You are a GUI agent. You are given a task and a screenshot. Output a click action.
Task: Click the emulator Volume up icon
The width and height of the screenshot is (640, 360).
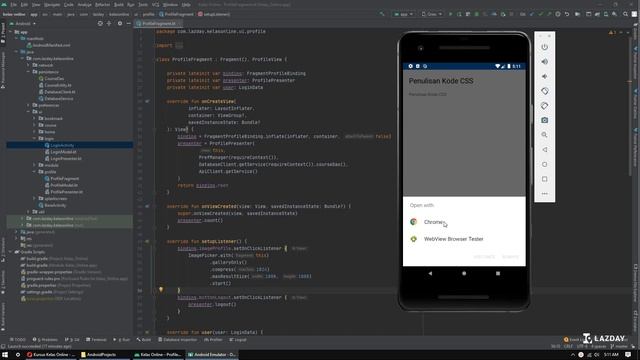click(544, 62)
